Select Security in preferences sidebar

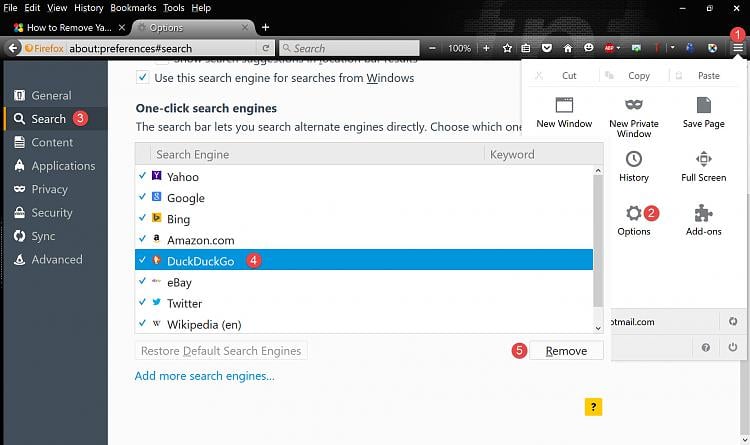pos(55,212)
